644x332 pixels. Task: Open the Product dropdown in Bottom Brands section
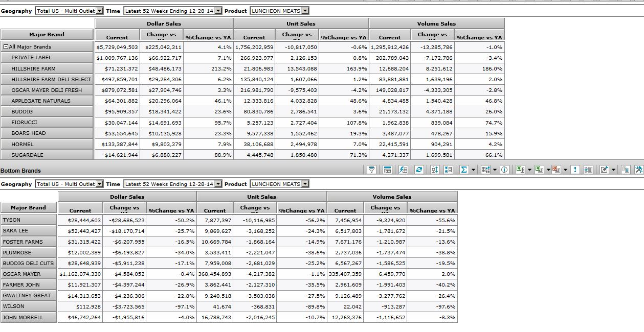click(x=305, y=184)
